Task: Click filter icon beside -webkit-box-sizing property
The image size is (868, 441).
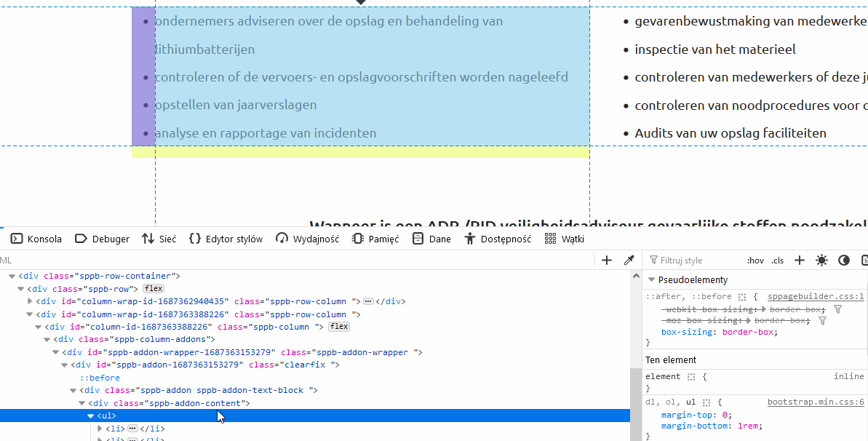Action: tap(837, 309)
